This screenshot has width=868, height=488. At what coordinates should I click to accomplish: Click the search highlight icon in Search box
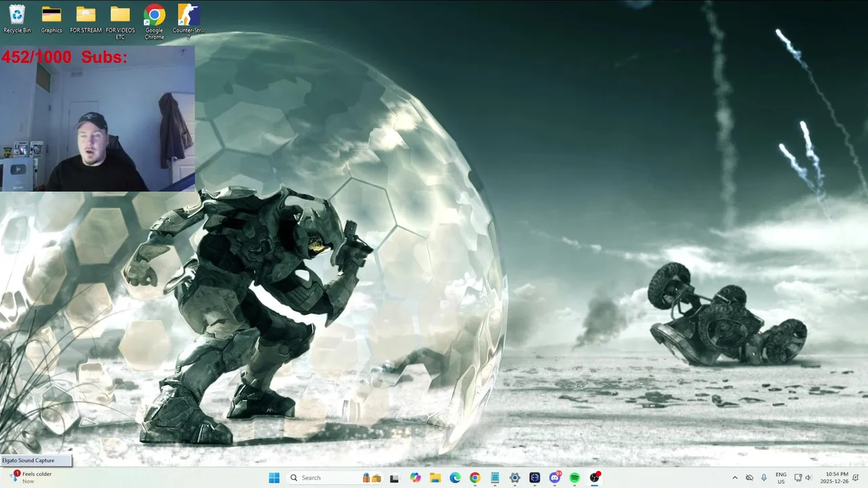tap(371, 478)
